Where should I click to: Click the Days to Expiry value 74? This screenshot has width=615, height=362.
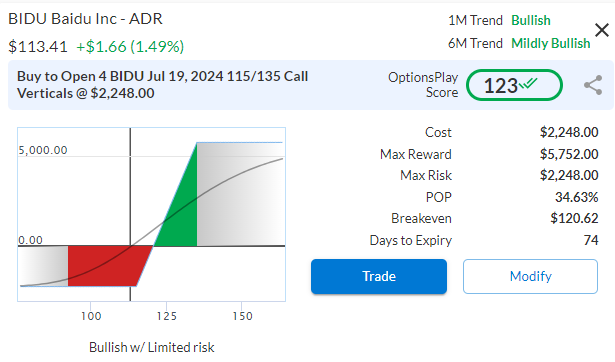[x=591, y=240]
